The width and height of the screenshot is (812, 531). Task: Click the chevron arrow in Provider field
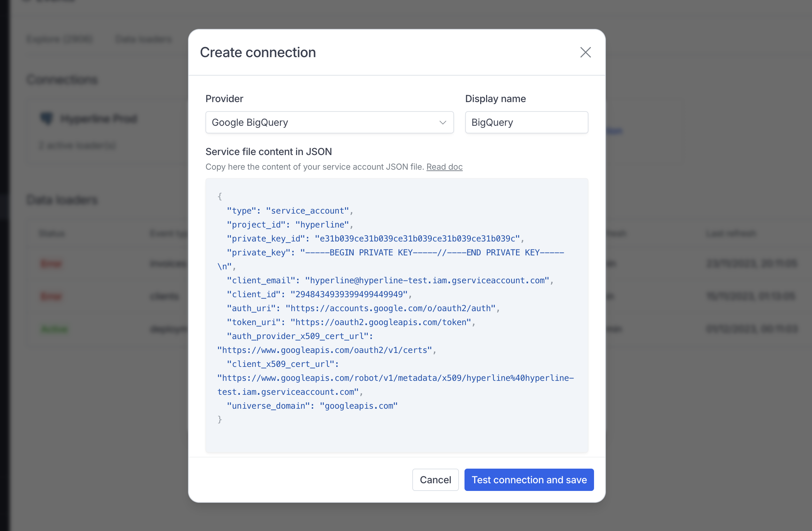(443, 123)
